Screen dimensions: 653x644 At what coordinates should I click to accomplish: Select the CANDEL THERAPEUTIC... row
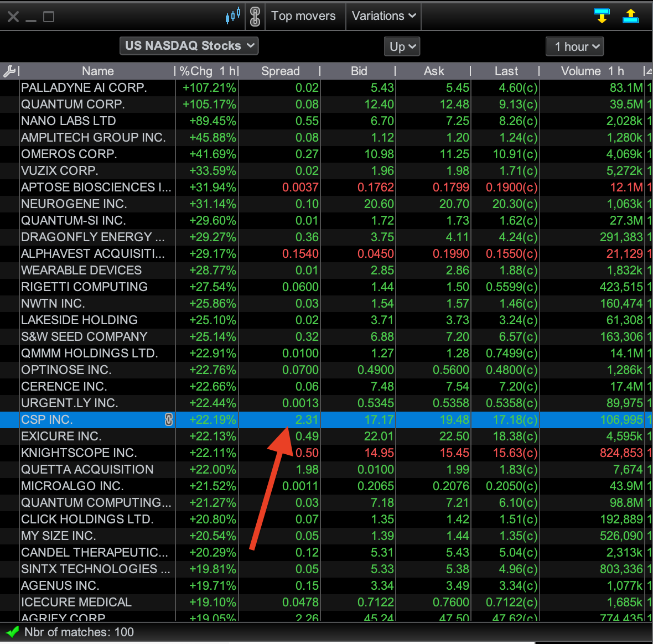click(326, 552)
